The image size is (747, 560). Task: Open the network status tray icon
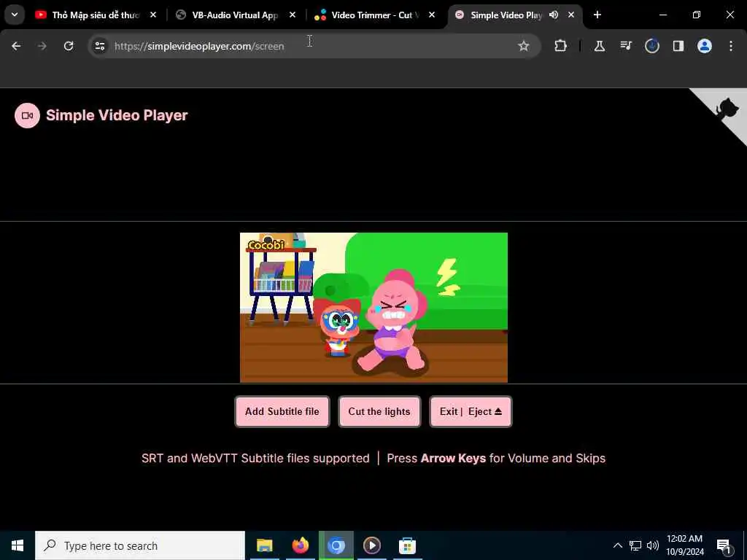[635, 545]
